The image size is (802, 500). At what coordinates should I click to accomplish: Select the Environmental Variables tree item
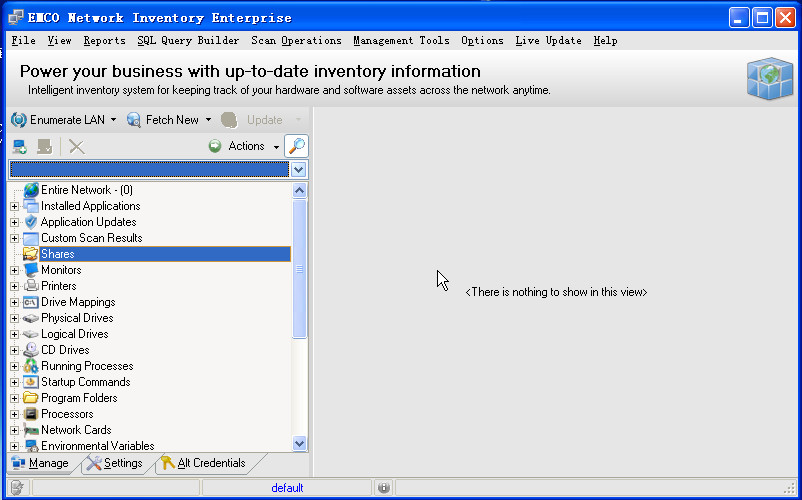[98, 446]
